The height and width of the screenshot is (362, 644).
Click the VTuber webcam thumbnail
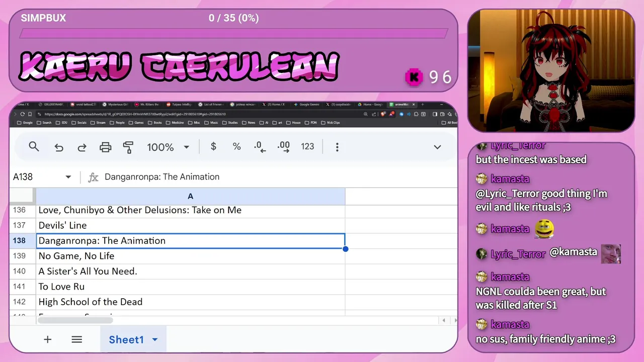pyautogui.click(x=551, y=70)
